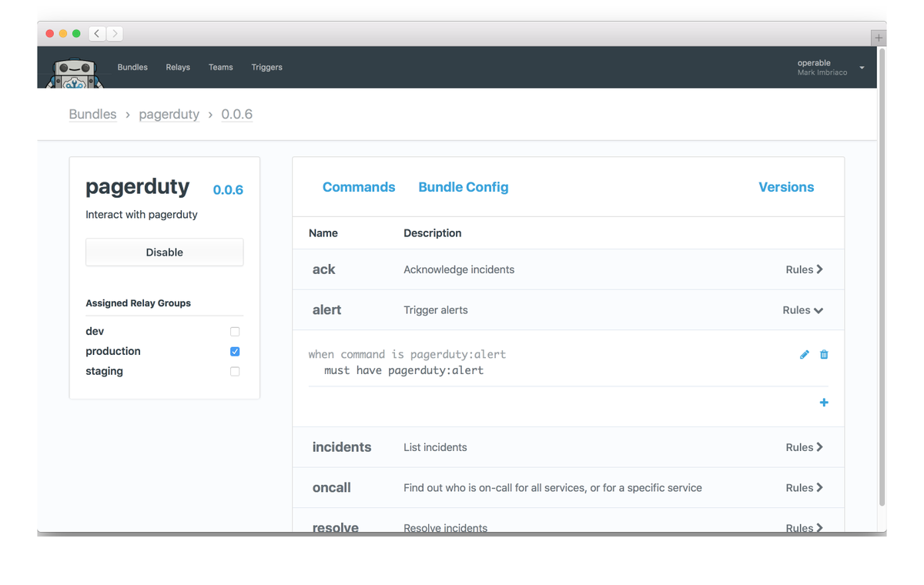Click the 'Find out who is on-call' description

click(x=553, y=488)
